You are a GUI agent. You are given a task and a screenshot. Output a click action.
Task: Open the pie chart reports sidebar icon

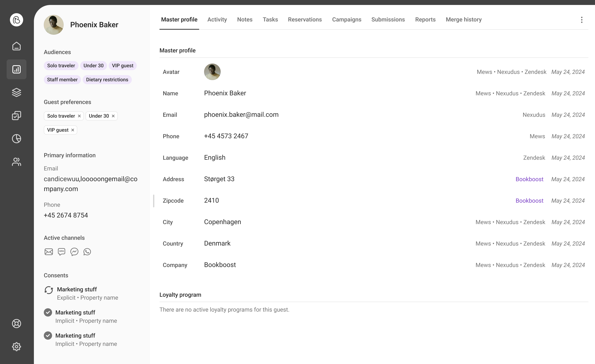(16, 139)
